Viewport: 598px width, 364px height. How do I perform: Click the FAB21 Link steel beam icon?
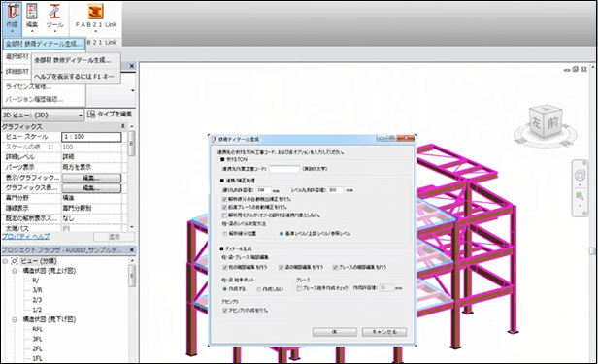95,12
